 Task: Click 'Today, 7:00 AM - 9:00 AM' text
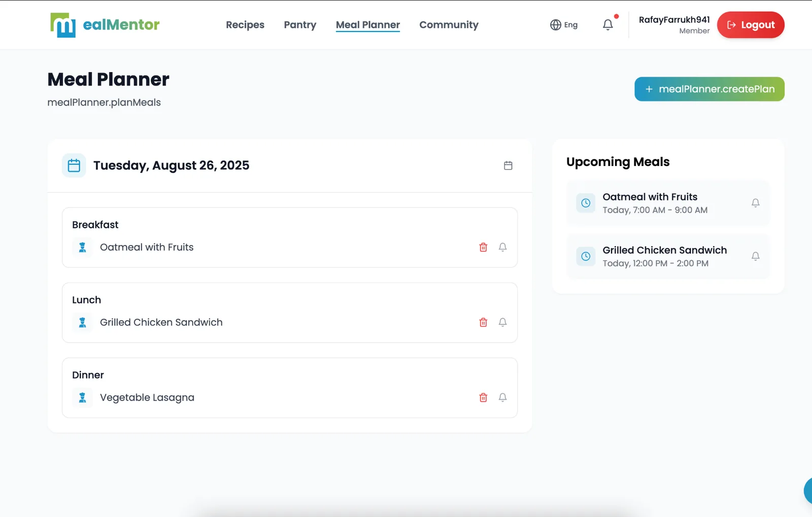(x=655, y=210)
